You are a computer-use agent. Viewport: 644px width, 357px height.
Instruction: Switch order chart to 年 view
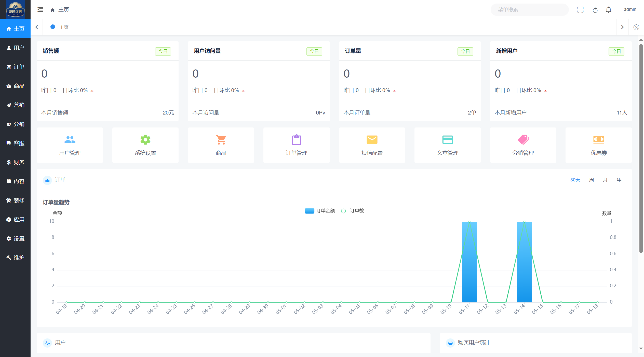(x=619, y=180)
